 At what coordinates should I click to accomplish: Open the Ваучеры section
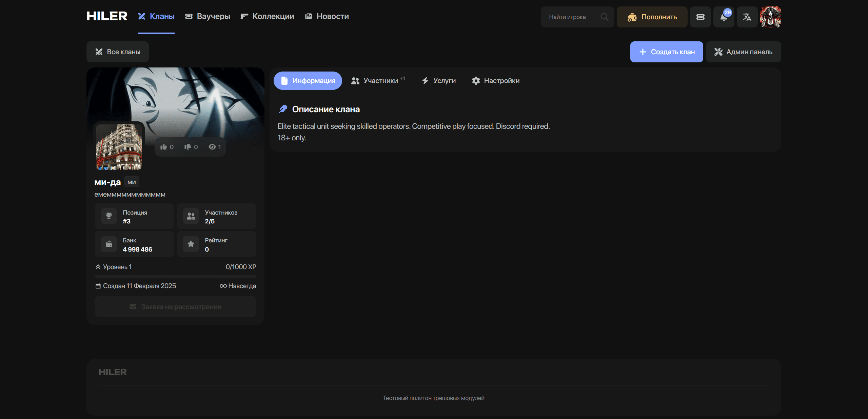tap(208, 16)
